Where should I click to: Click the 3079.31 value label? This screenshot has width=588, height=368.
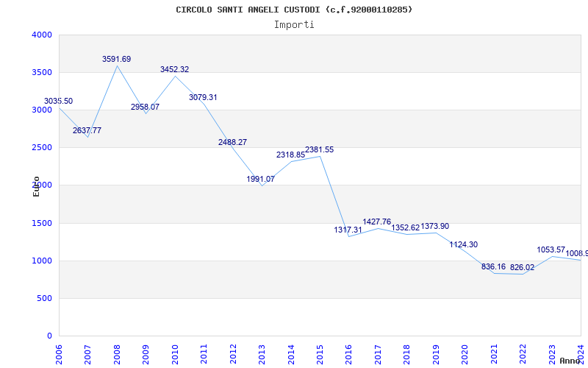tap(203, 98)
